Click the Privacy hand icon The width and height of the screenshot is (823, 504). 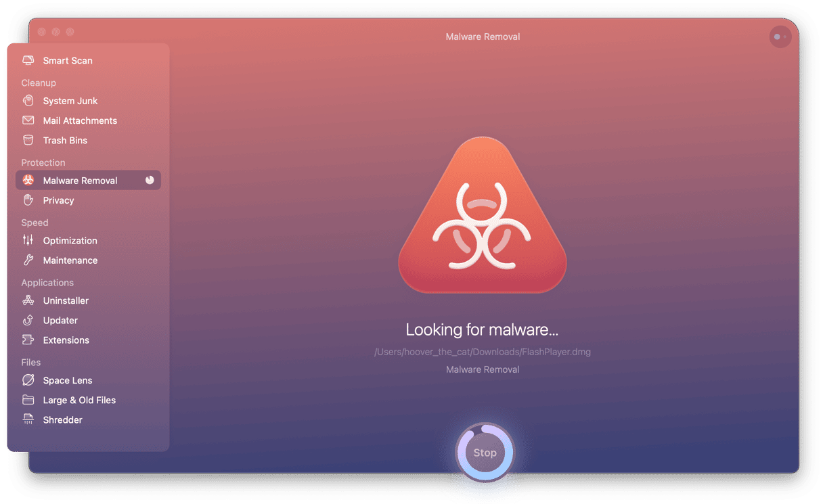click(x=28, y=200)
